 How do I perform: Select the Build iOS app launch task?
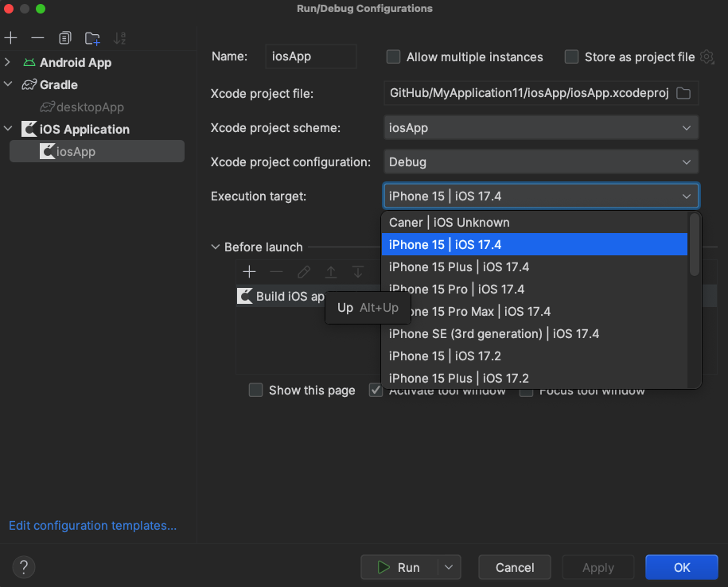coord(290,296)
